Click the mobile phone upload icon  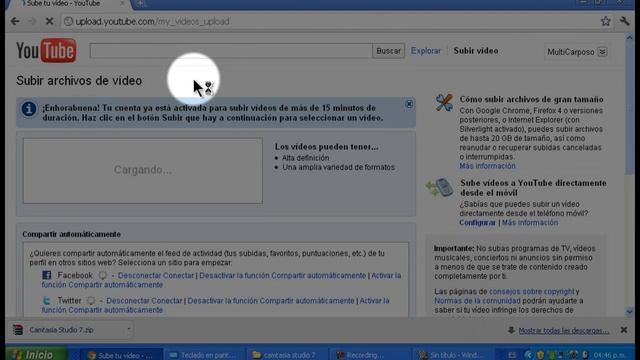pyautogui.click(x=440, y=187)
